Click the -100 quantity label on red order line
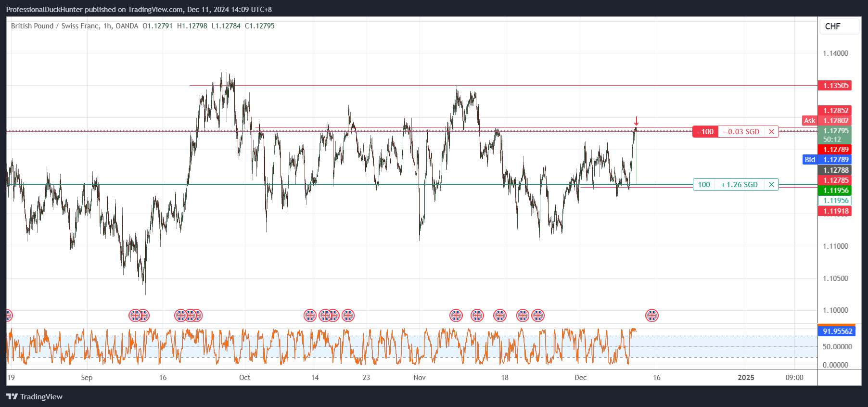The width and height of the screenshot is (868, 407). [x=705, y=131]
